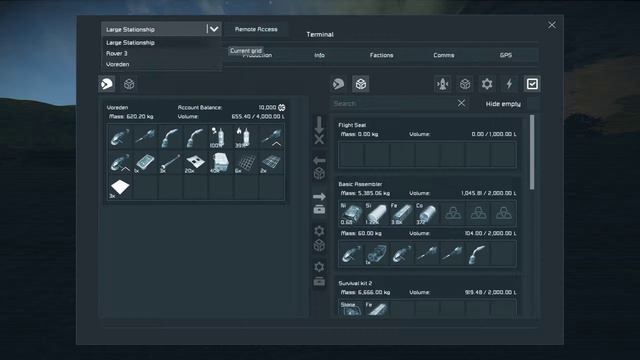
Task: Select the 6x girder grid item
Action: 246,162
